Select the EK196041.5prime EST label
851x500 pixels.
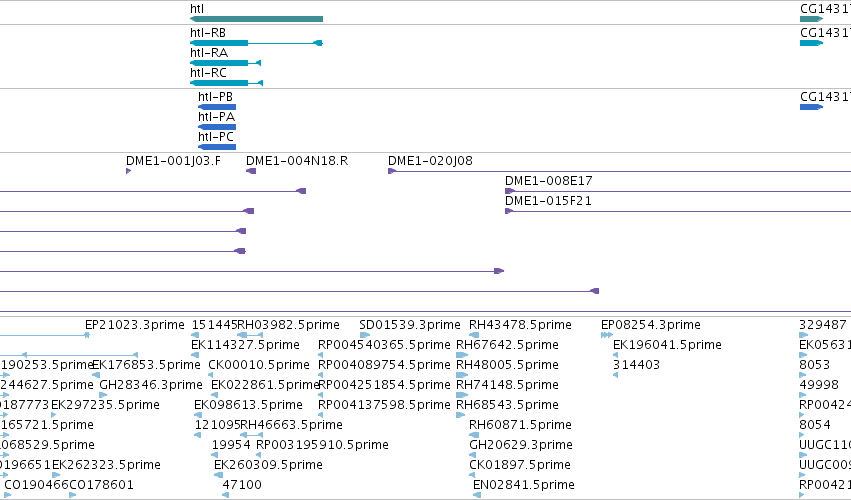tap(667, 345)
